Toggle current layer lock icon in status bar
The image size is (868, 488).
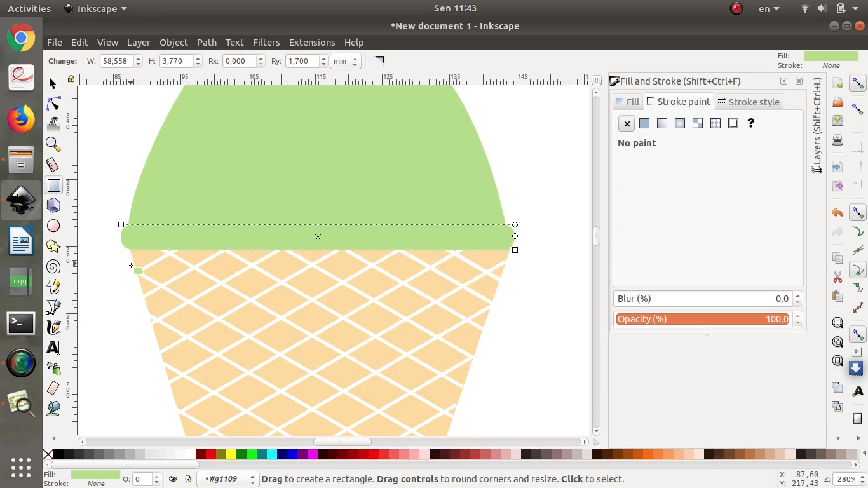[188, 479]
